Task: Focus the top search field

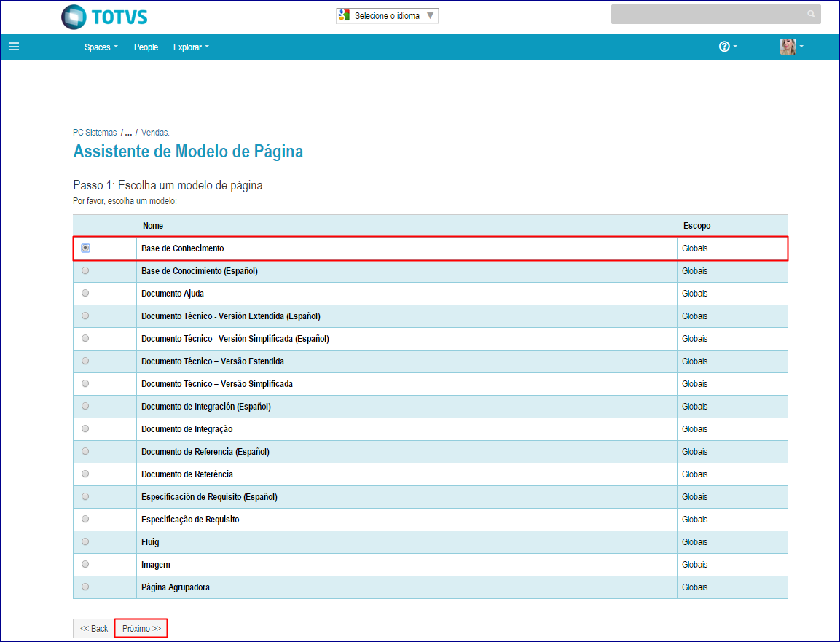Action: click(715, 15)
